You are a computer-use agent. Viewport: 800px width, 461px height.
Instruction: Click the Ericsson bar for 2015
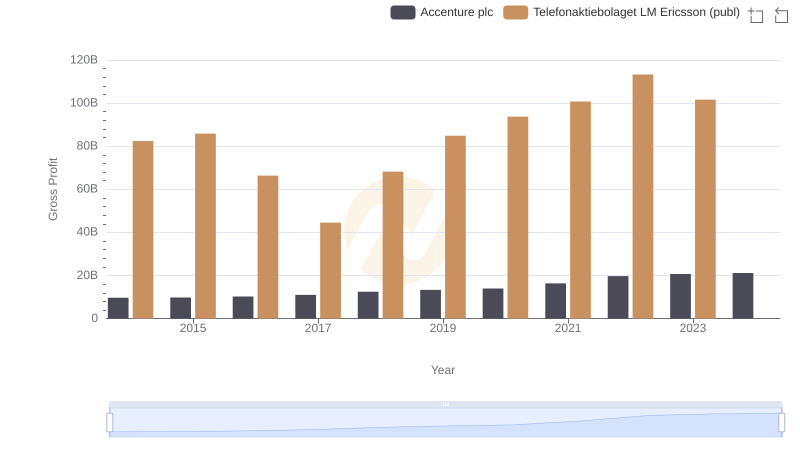(x=205, y=226)
